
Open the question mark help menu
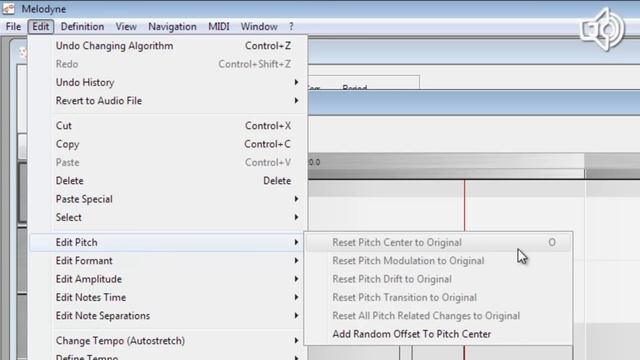[x=291, y=27]
